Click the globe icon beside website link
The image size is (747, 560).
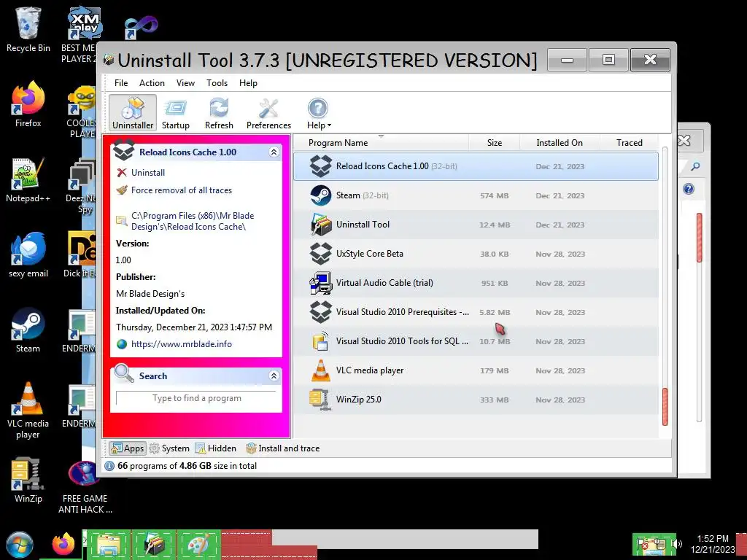point(122,344)
